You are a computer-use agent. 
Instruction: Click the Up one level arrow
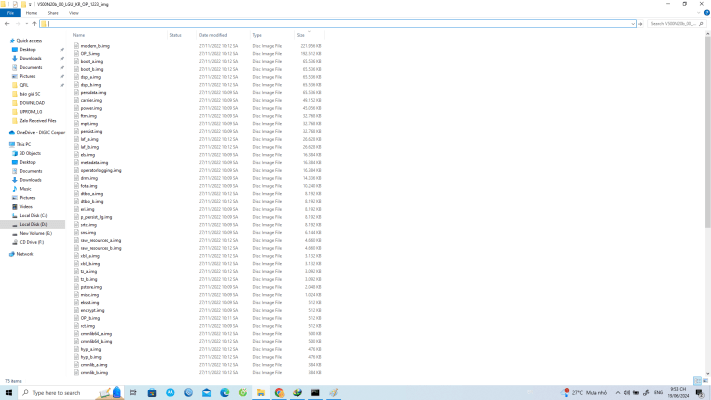pyautogui.click(x=33, y=23)
